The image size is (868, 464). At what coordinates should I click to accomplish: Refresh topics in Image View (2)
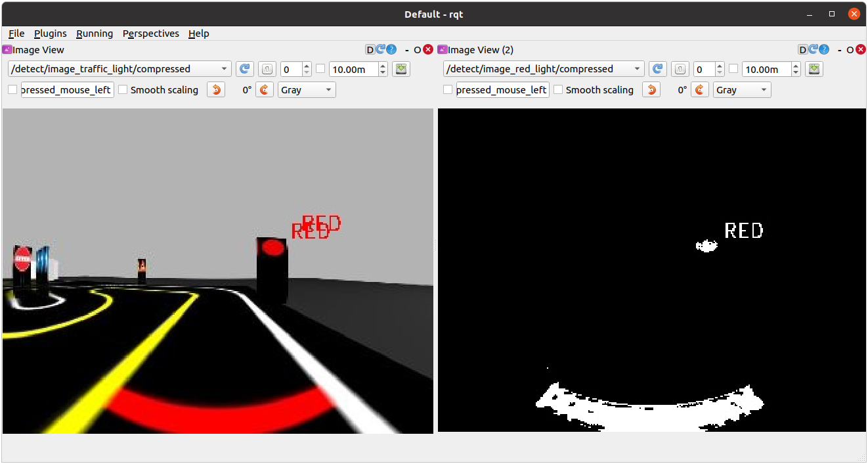point(658,69)
